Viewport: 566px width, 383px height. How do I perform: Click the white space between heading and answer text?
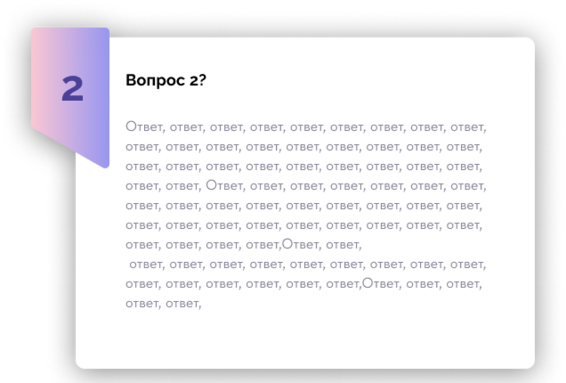click(305, 105)
